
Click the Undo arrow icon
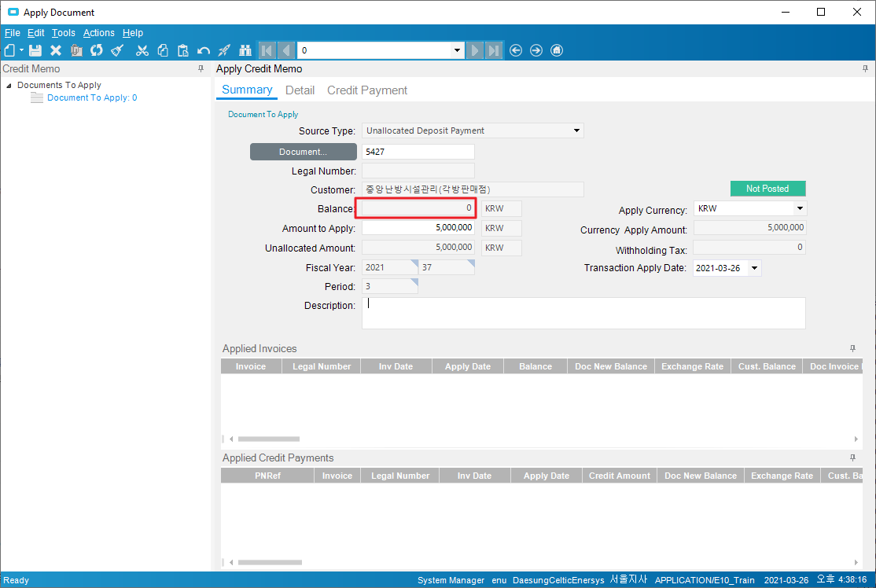tap(204, 50)
